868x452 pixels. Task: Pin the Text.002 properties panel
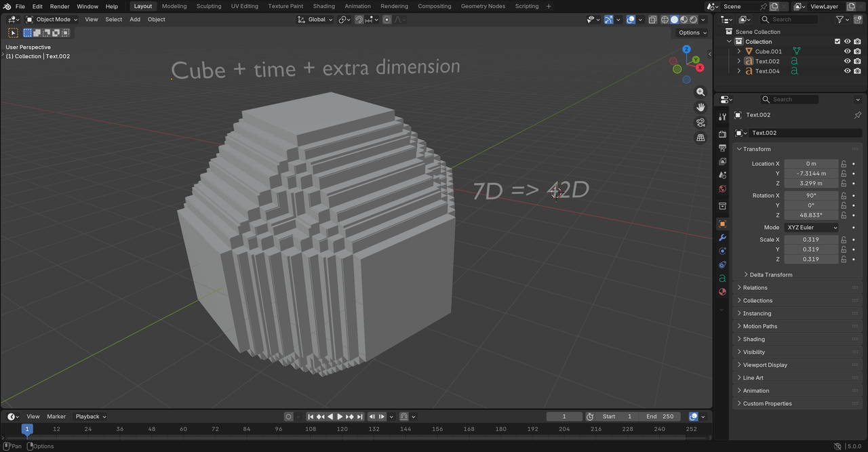857,115
